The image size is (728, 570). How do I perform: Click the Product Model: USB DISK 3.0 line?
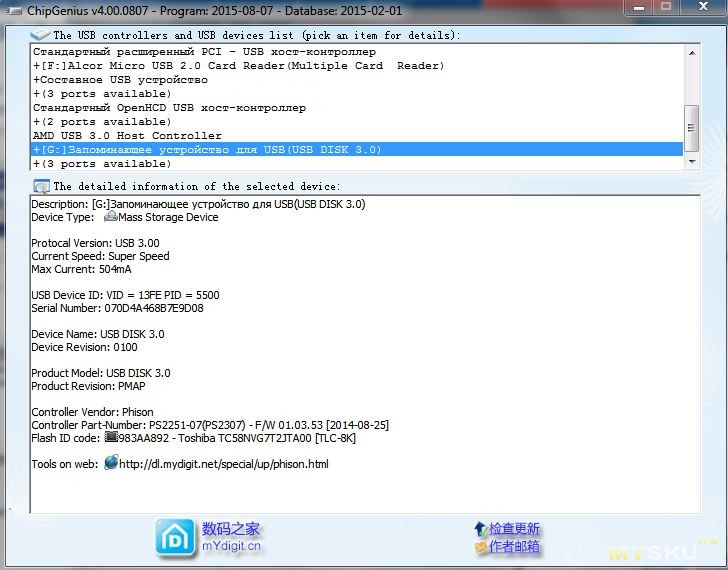click(101, 373)
